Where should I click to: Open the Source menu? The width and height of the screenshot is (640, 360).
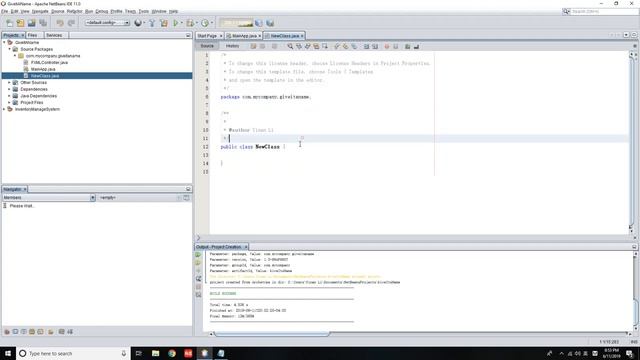point(58,11)
